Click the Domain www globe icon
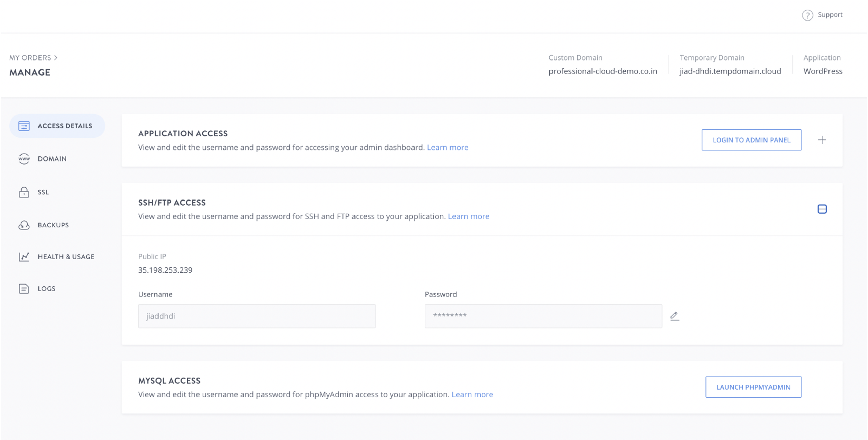This screenshot has height=440, width=868. click(x=24, y=159)
